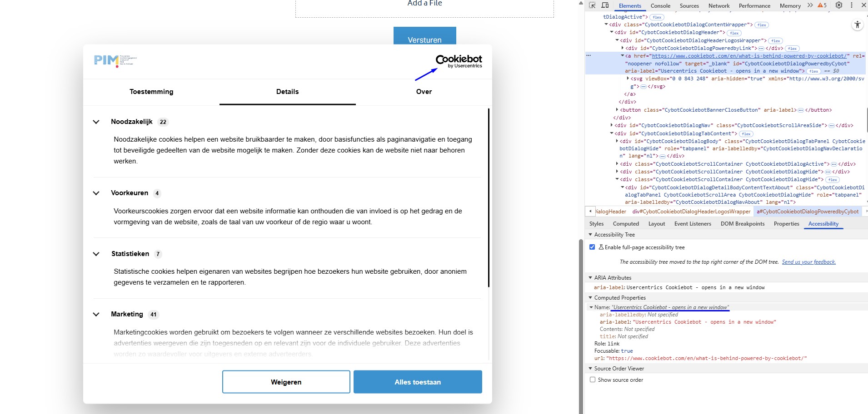The image size is (868, 414).
Task: Open DevTools settings gear
Action: click(x=839, y=5)
